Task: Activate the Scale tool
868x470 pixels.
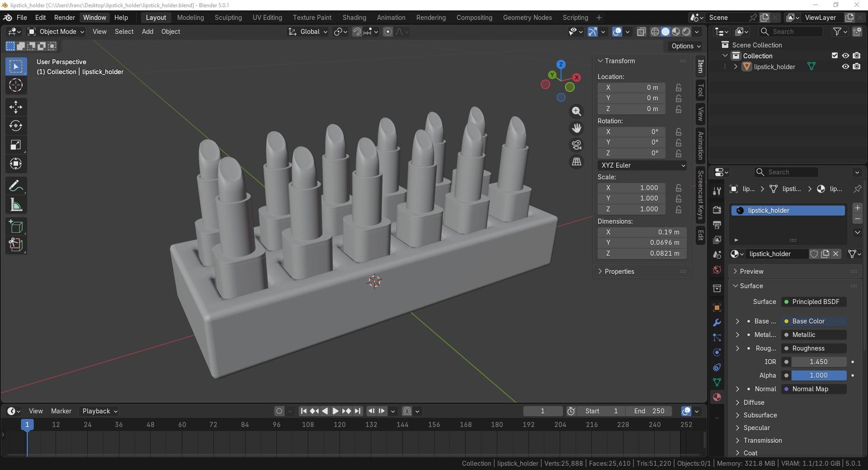Action: tap(16, 145)
